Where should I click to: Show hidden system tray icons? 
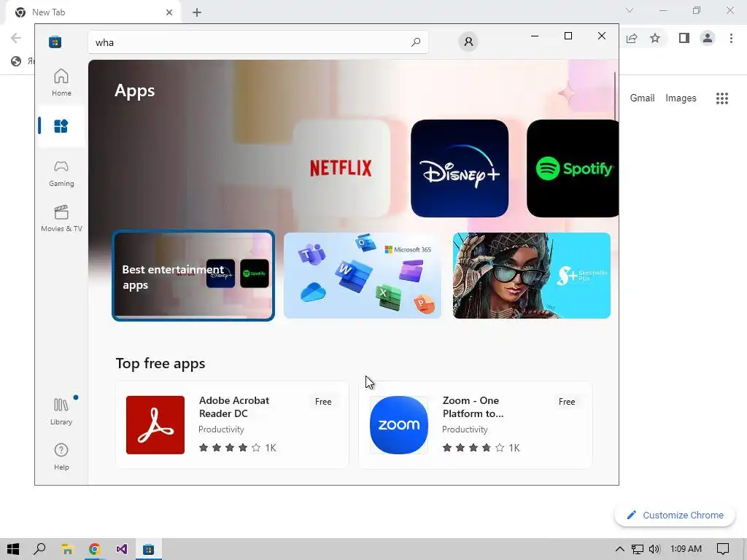pyautogui.click(x=619, y=549)
